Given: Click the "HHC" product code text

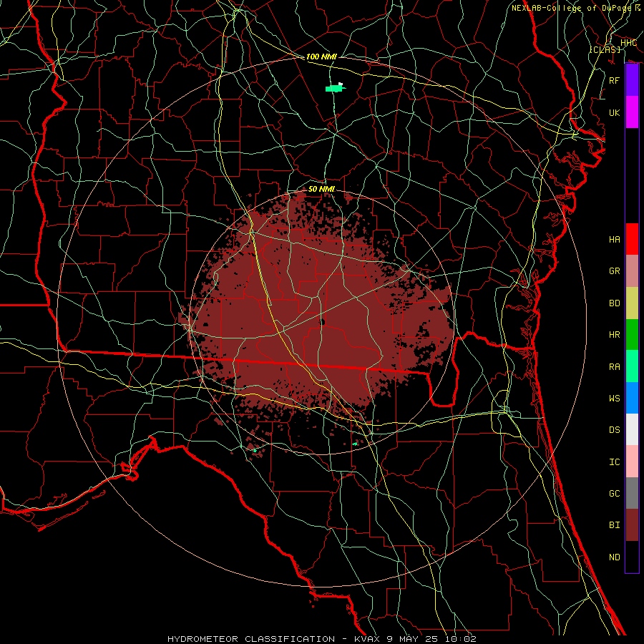Looking at the screenshot, I should (x=628, y=43).
